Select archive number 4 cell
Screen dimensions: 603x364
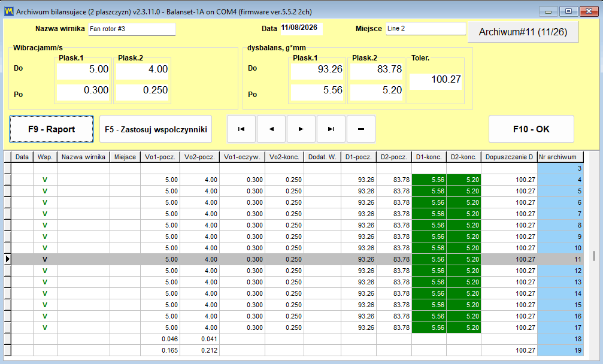tap(560, 180)
